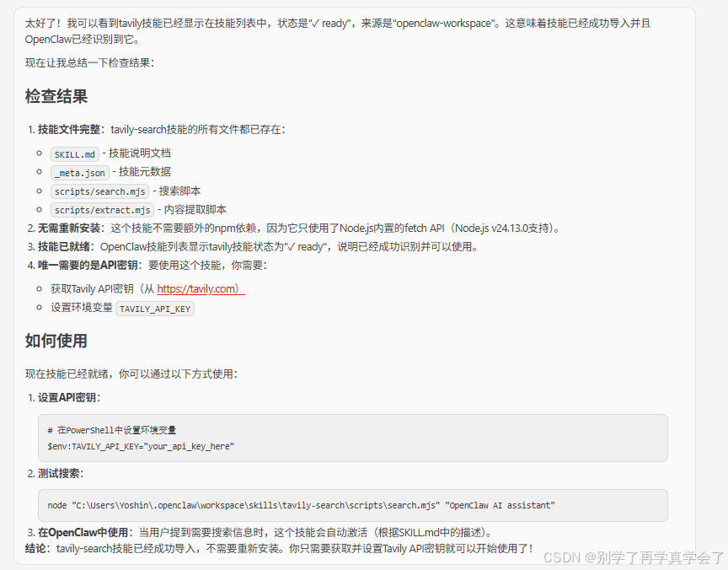
Task: Click the bold text 技能文件完整
Action: pyautogui.click(x=69, y=129)
